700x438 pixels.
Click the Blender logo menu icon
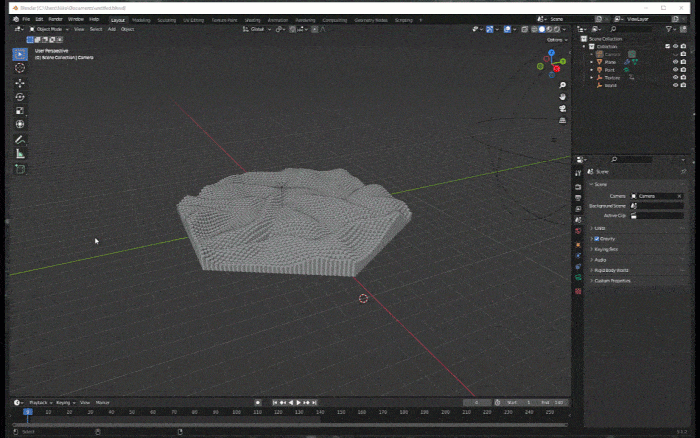pos(16,19)
